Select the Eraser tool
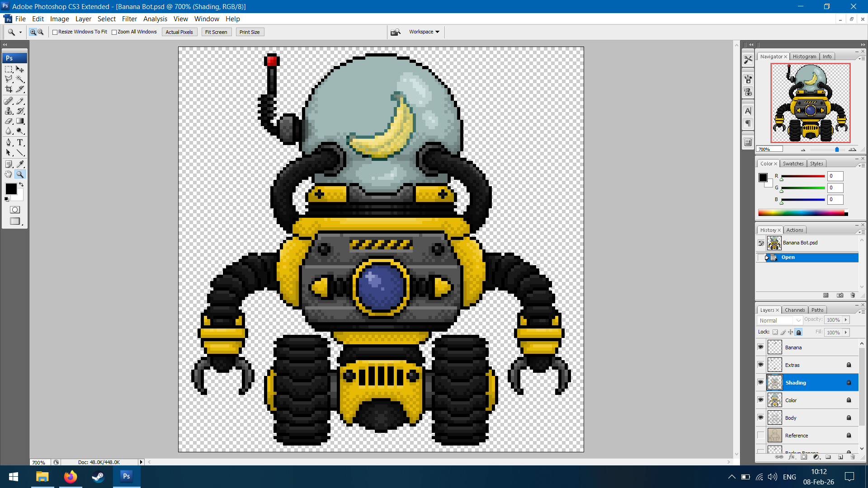Image resolution: width=868 pixels, height=488 pixels. [x=9, y=121]
